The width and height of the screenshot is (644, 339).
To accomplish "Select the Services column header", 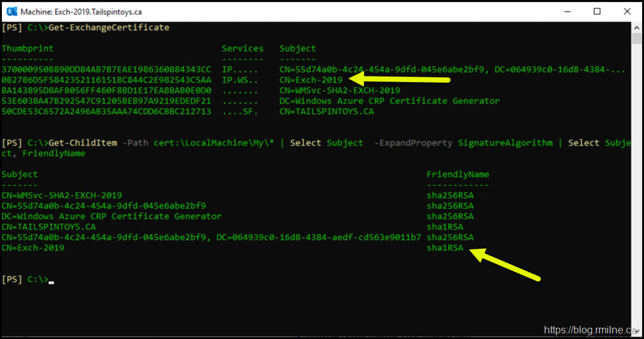I will (243, 48).
